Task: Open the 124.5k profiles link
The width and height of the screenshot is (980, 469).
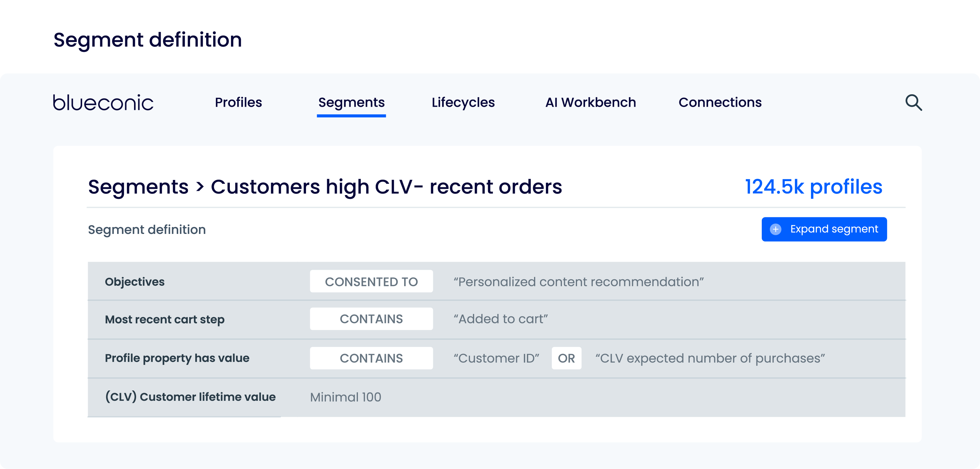Action: click(x=813, y=187)
